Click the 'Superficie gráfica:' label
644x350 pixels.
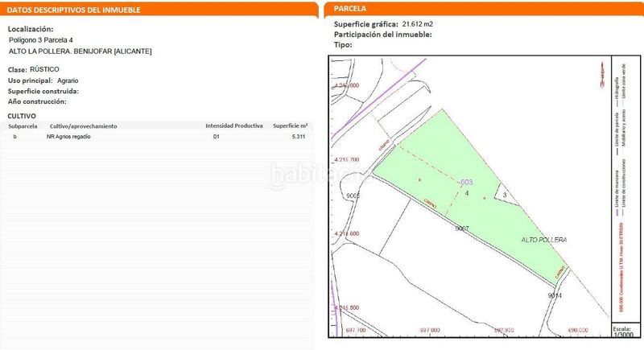click(x=366, y=24)
